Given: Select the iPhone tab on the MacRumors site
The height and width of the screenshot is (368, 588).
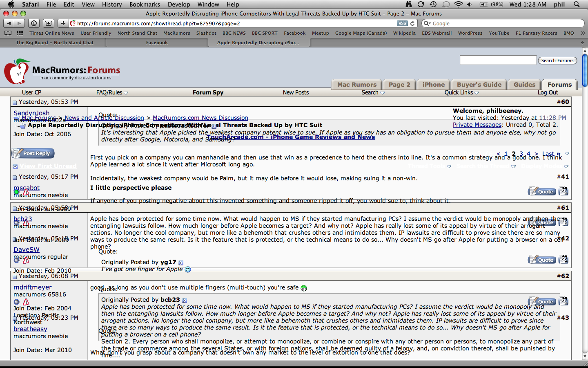Looking at the screenshot, I should pos(434,85).
